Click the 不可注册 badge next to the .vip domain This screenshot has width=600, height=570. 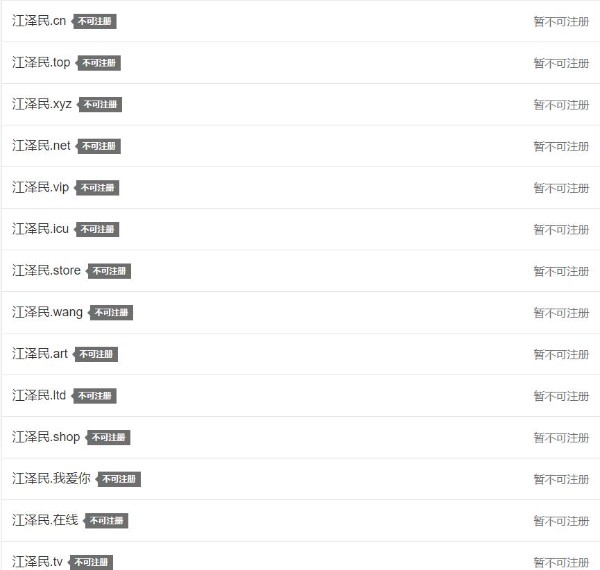(x=98, y=188)
